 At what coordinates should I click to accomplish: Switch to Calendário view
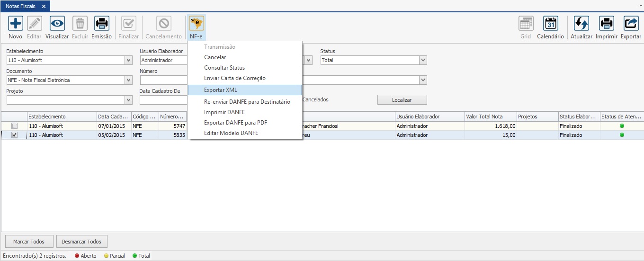(550, 23)
